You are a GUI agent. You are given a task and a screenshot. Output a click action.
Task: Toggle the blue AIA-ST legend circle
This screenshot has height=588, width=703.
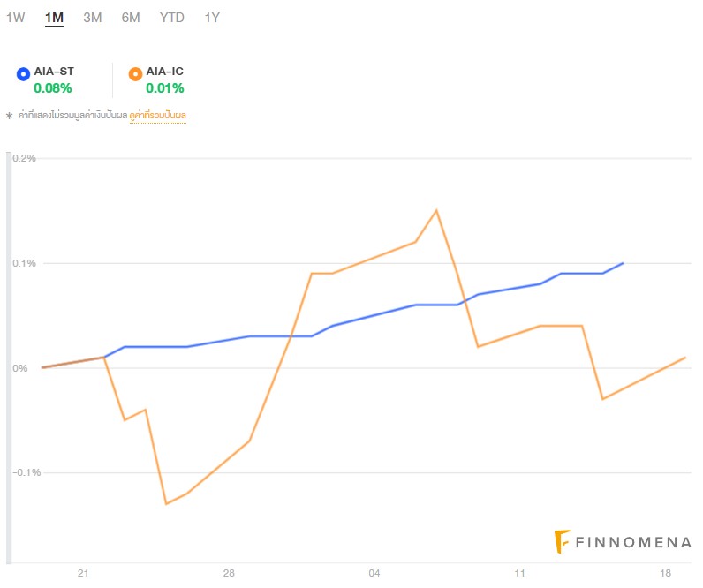coord(23,74)
